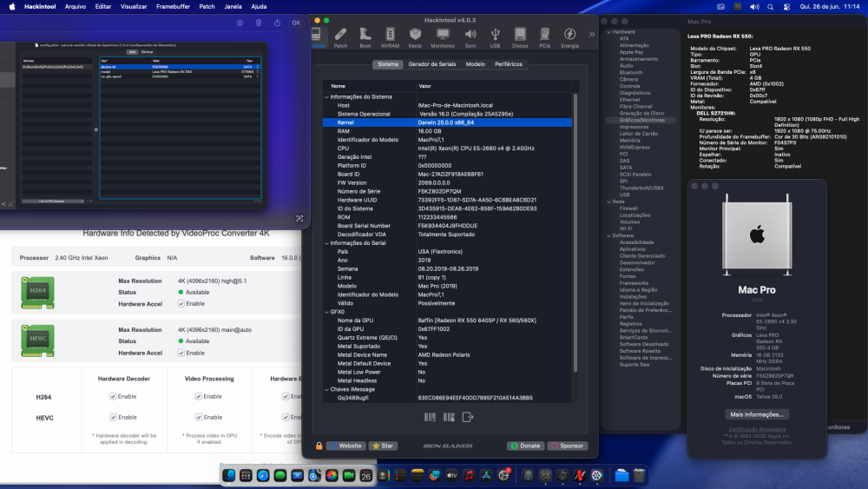
Task: Select the NVRAM toolbar icon
Action: 390,37
